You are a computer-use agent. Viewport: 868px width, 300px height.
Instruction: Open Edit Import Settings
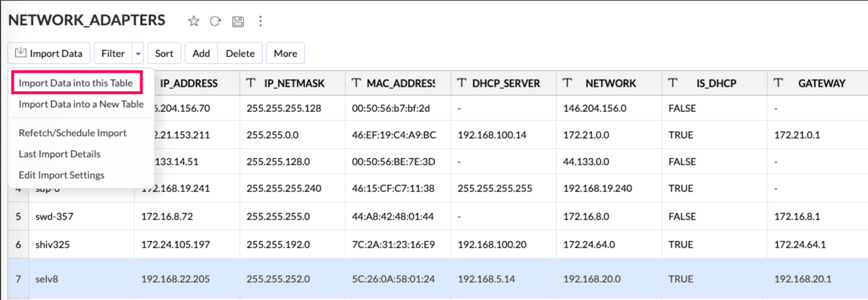click(62, 175)
